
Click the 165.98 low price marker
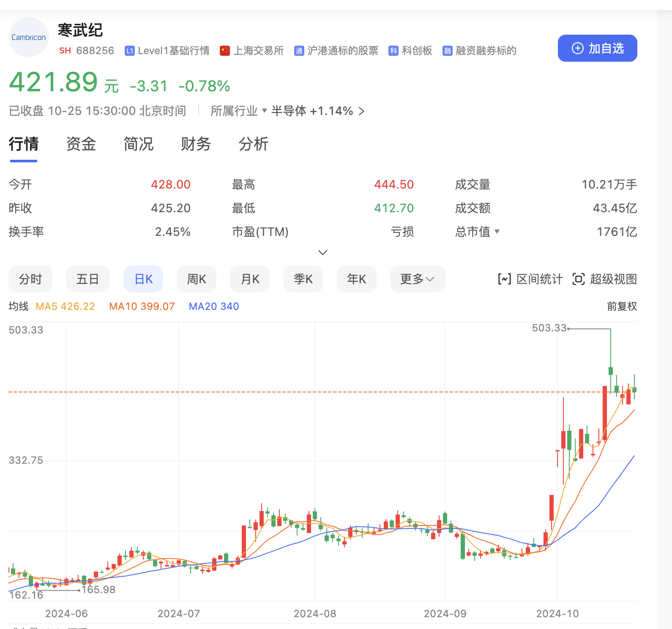[x=98, y=590]
